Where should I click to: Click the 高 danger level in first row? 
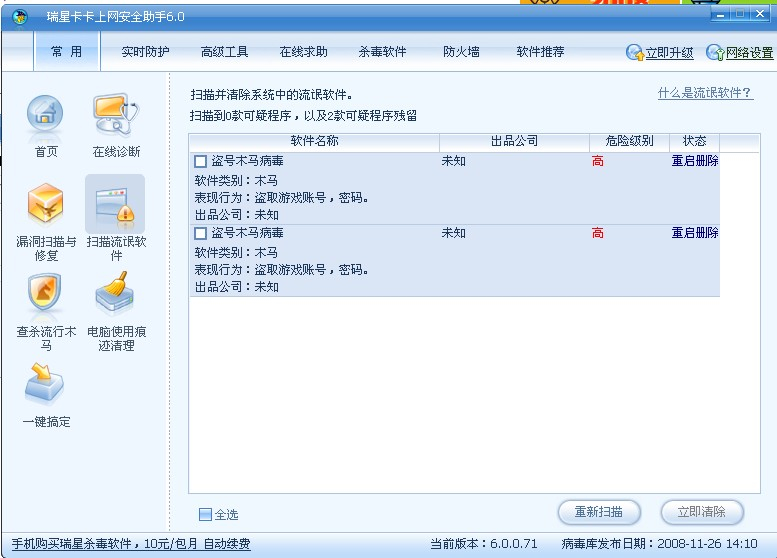click(x=598, y=161)
